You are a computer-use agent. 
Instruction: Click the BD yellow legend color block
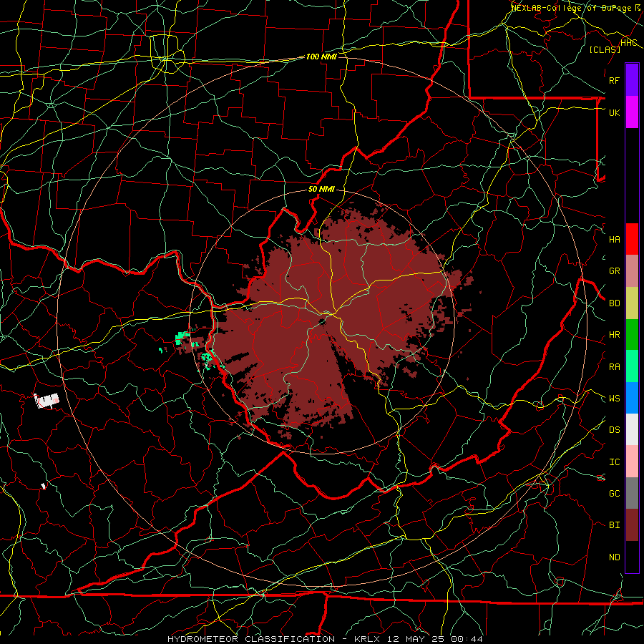point(632,303)
